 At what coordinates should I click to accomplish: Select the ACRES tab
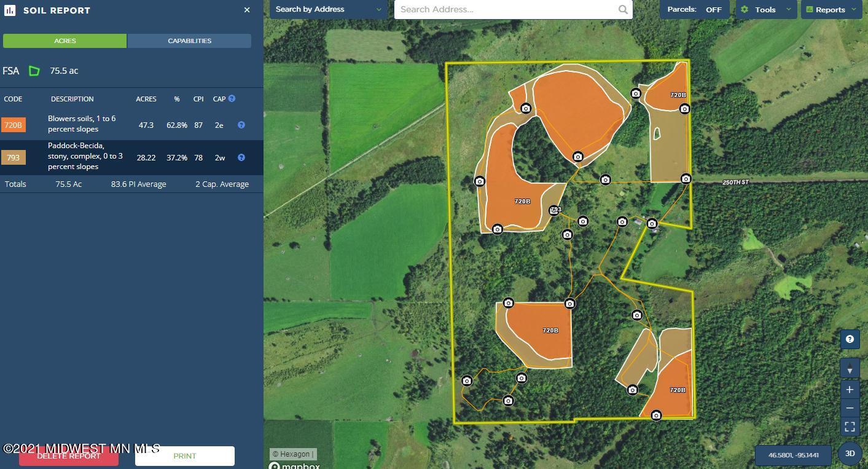[x=65, y=41]
